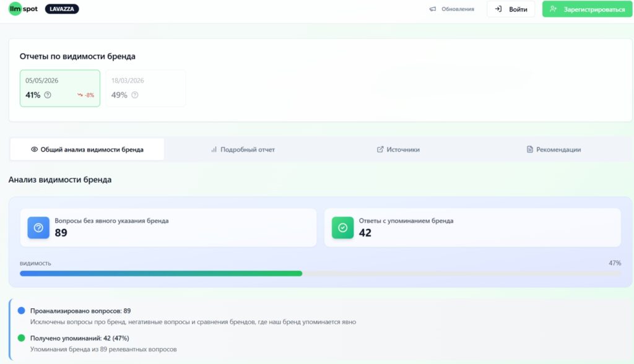Viewport: 634px width, 364px height.
Task: Select the 18/03/2026 report card
Action: (x=145, y=88)
